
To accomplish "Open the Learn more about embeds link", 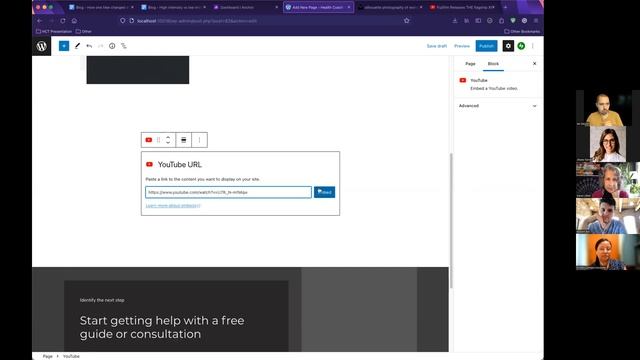I will (x=173, y=206).
